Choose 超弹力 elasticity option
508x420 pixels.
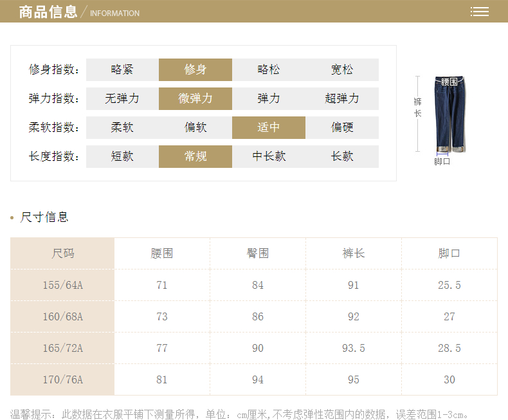(342, 98)
